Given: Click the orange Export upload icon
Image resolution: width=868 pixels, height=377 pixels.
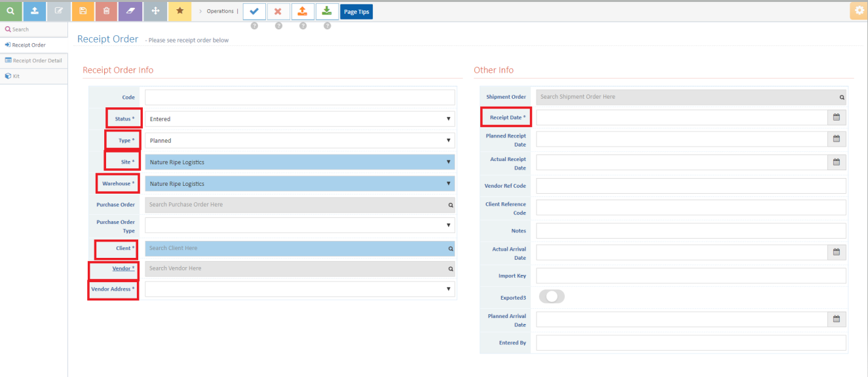Looking at the screenshot, I should click(x=303, y=11).
